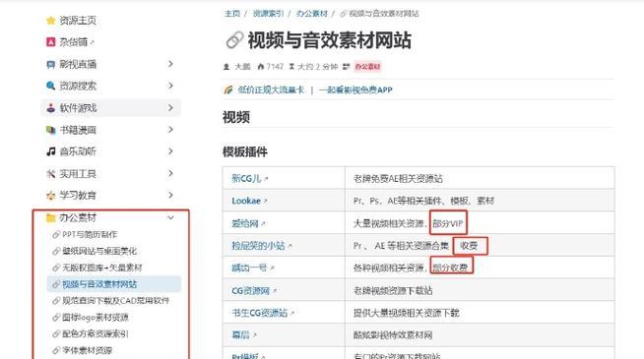Expand the 书籍漫画 section chevron
The width and height of the screenshot is (644, 359).
point(170,130)
